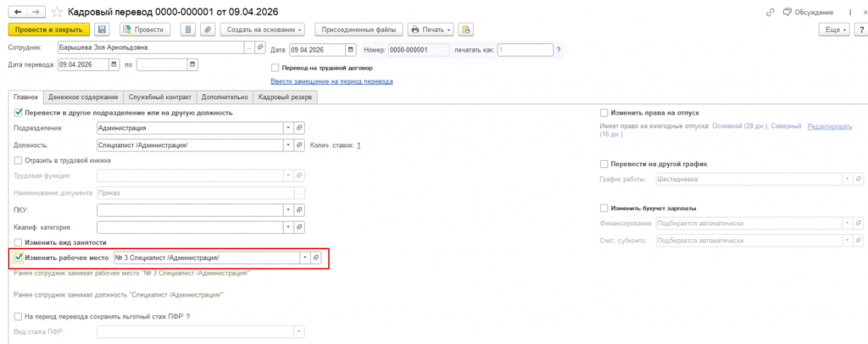
Task: Switch to the Главное tab
Action: tap(26, 97)
